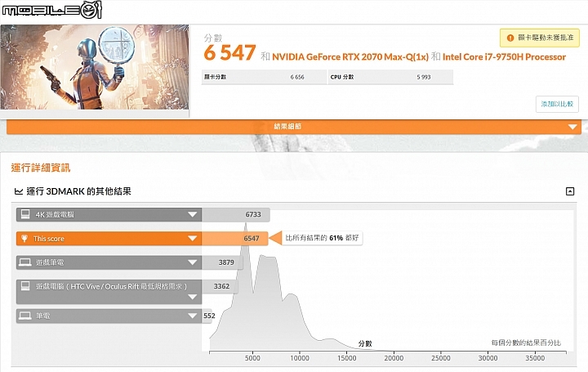Click the large 6 547 overall score
588x372 pixels.
229,52
